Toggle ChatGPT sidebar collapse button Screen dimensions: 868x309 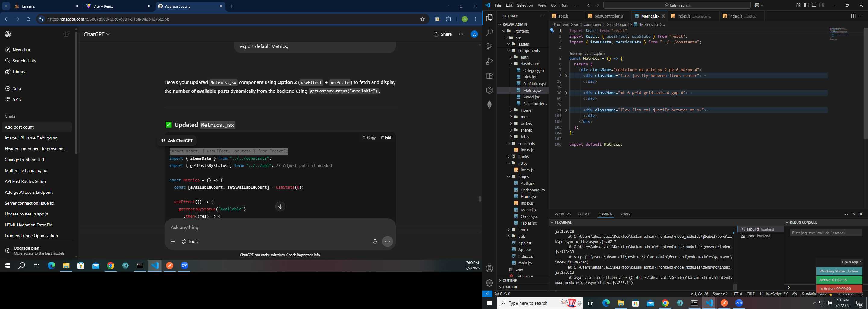coord(66,34)
